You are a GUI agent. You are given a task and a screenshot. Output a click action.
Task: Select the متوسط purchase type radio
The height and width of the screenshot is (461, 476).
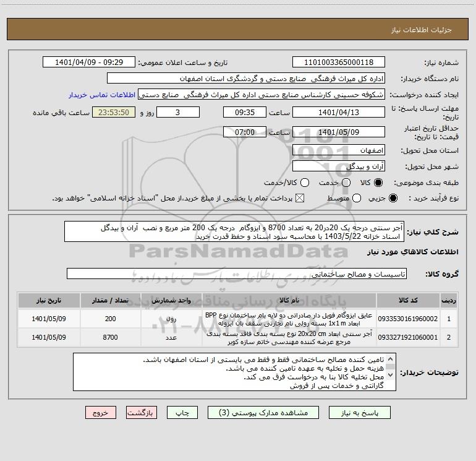(x=357, y=198)
